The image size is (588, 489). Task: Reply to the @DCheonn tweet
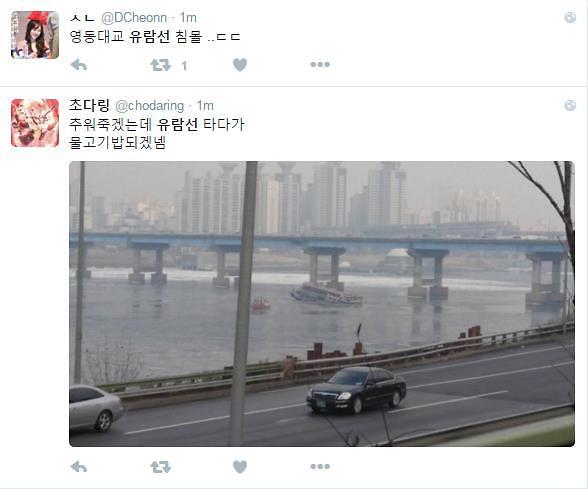79,65
